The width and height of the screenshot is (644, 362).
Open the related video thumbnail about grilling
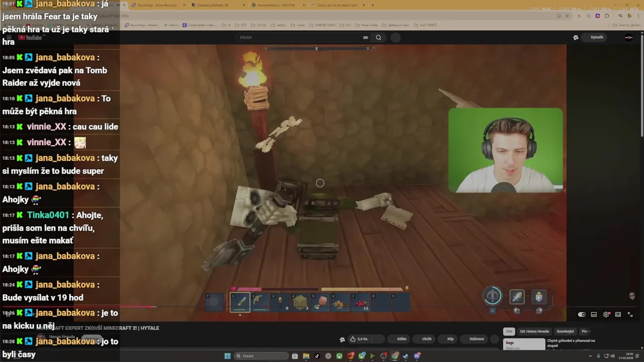tap(524, 344)
